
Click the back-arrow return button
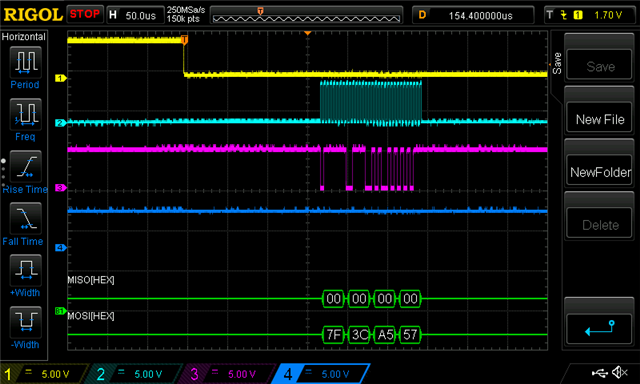600,329
